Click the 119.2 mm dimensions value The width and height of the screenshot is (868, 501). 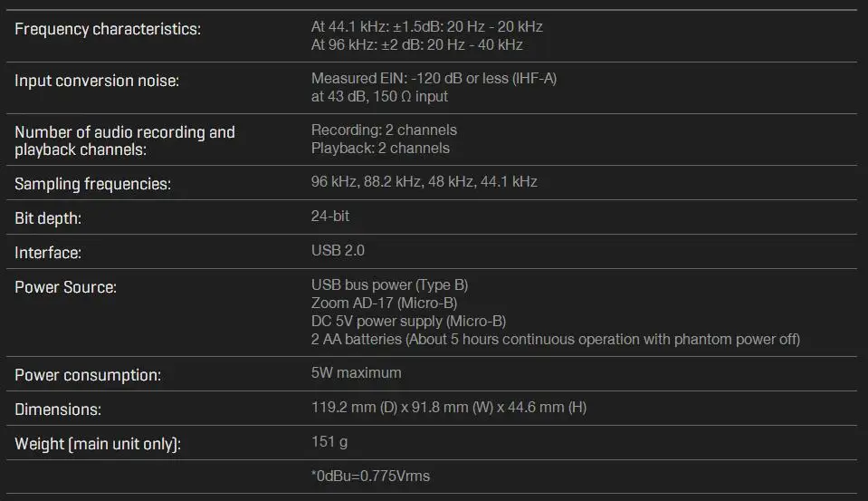click(x=449, y=408)
